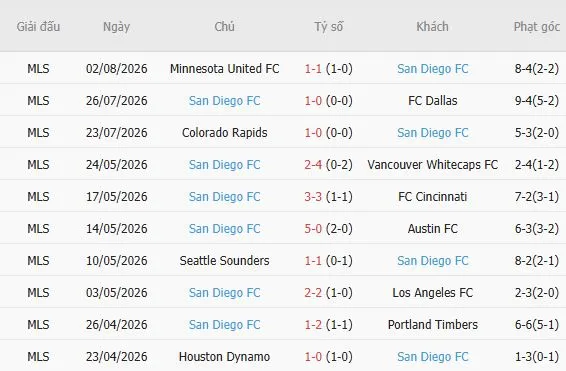Select the 1-0 score against FC Dallas
Image resolution: width=566 pixels, height=371 pixels.
coord(313,101)
